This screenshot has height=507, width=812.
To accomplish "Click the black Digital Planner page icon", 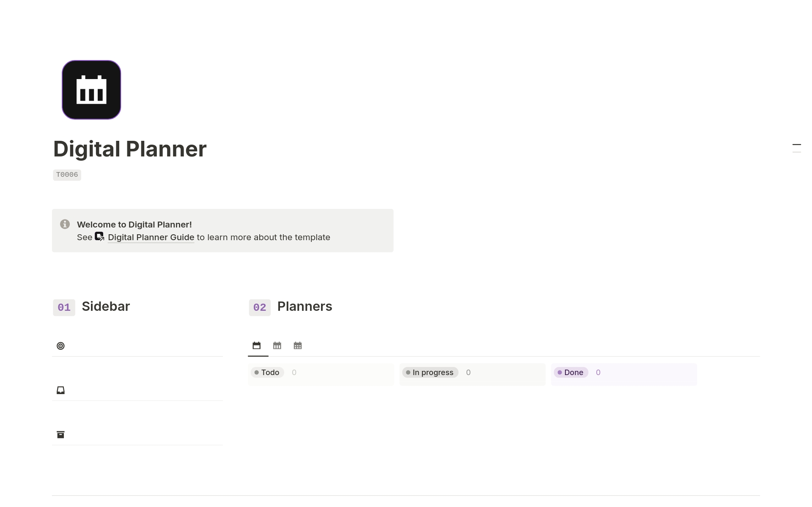I will pos(91,90).
